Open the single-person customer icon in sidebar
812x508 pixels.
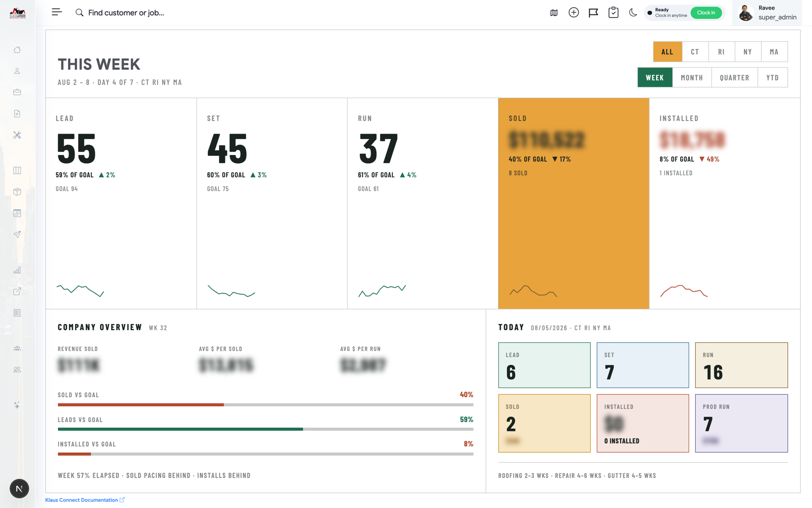pyautogui.click(x=17, y=71)
